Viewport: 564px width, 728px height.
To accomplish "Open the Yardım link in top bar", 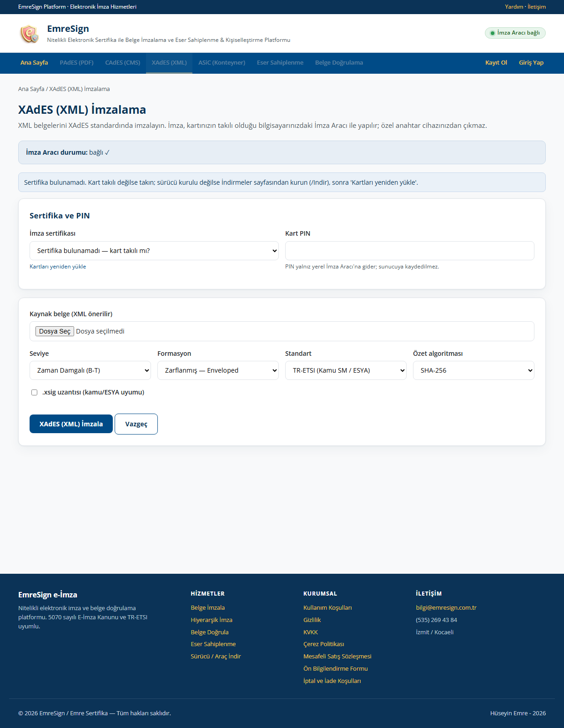I will click(514, 7).
